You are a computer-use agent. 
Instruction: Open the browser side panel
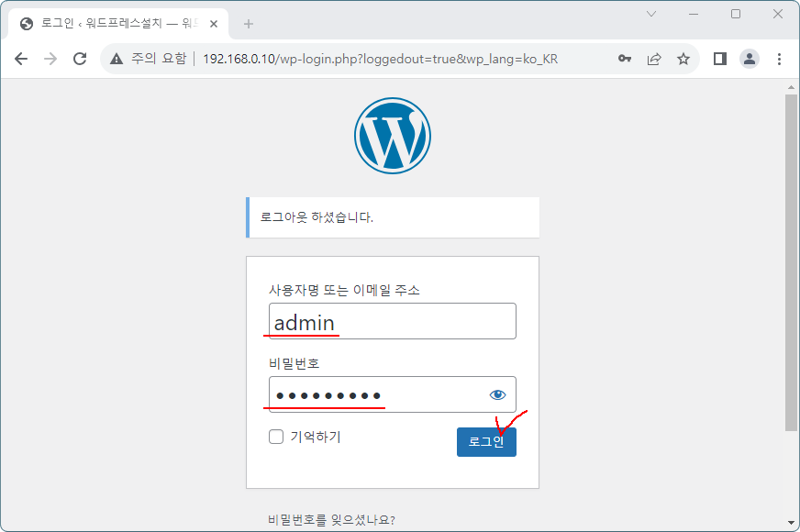point(720,59)
